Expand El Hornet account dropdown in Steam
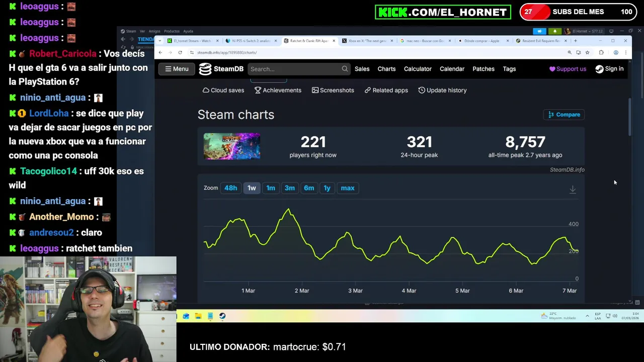This screenshot has width=644, height=362. (x=584, y=31)
